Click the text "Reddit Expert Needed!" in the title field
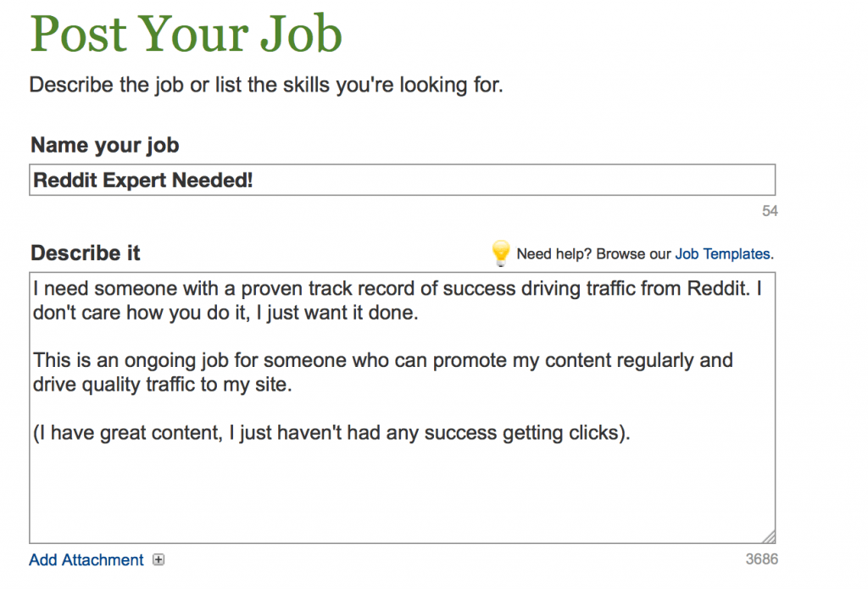 [142, 180]
